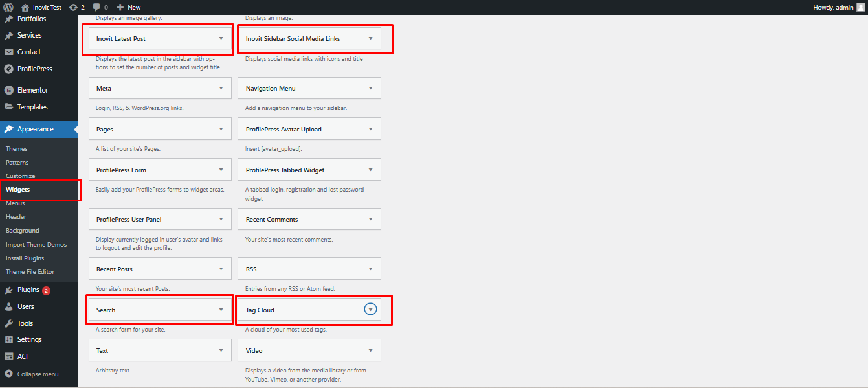Expand the RSS widget arrow

point(370,269)
